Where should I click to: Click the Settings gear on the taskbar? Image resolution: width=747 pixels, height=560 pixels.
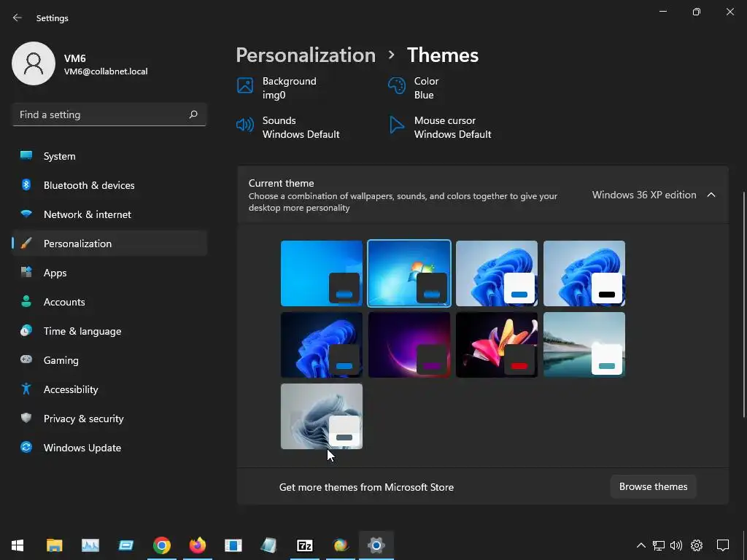[376, 545]
